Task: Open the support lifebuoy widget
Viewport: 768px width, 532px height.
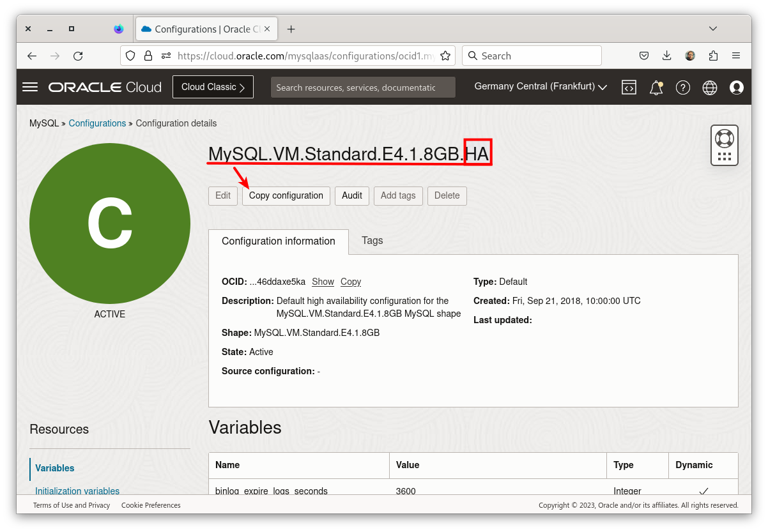Action: point(725,145)
